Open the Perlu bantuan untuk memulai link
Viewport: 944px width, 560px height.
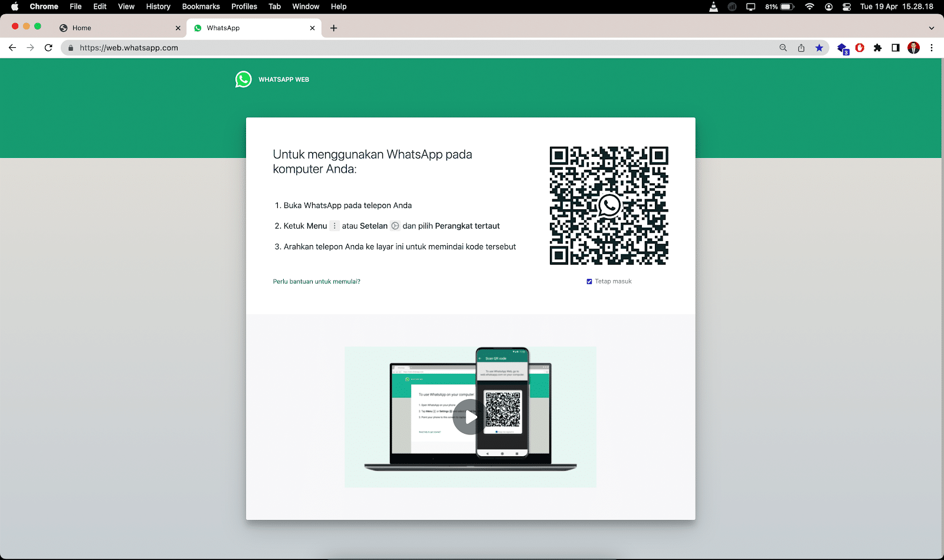click(316, 281)
